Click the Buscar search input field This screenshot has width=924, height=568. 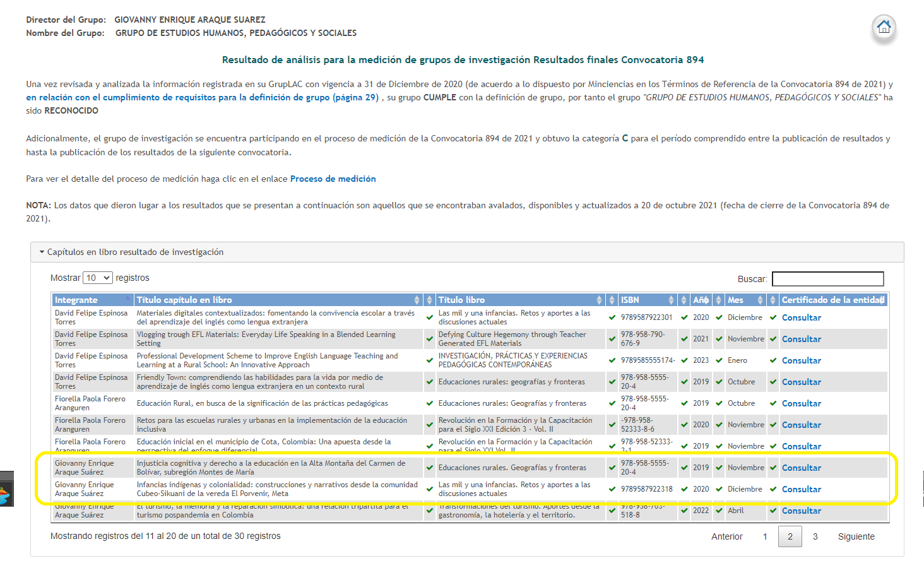[x=827, y=279]
